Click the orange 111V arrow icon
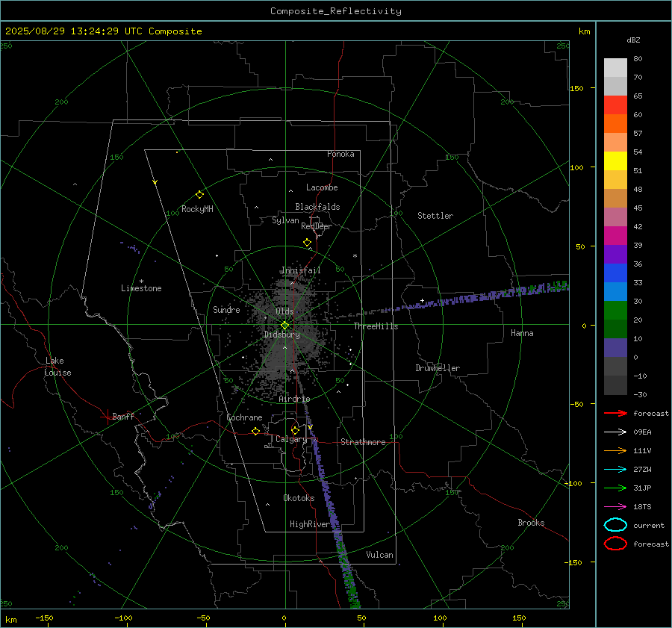Screen dimensions: 672x628 click(615, 450)
